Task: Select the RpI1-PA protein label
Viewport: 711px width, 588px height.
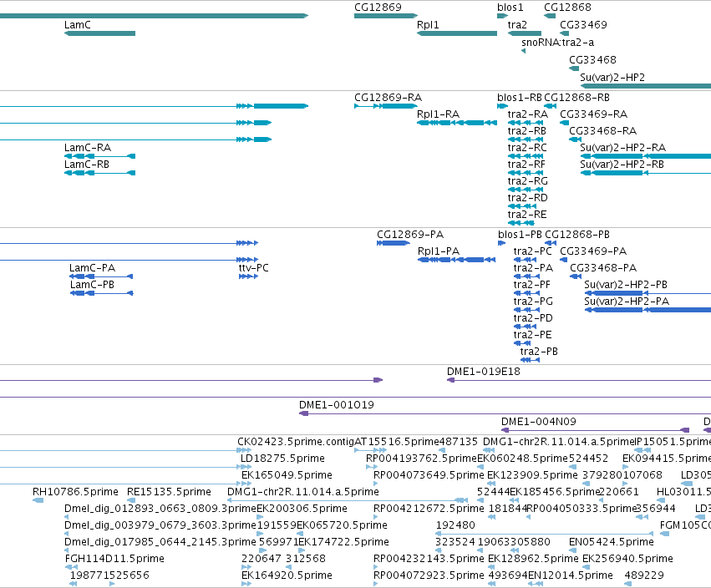Action: 439,251
